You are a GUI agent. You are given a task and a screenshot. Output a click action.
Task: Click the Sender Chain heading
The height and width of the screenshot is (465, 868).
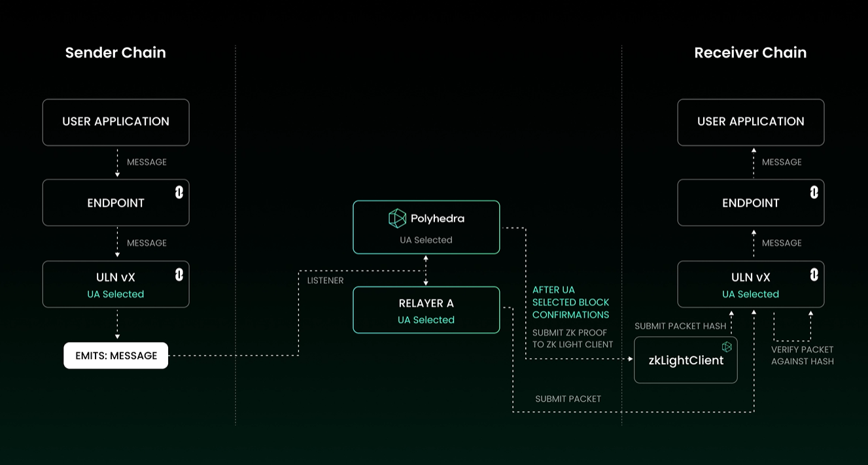click(x=116, y=52)
